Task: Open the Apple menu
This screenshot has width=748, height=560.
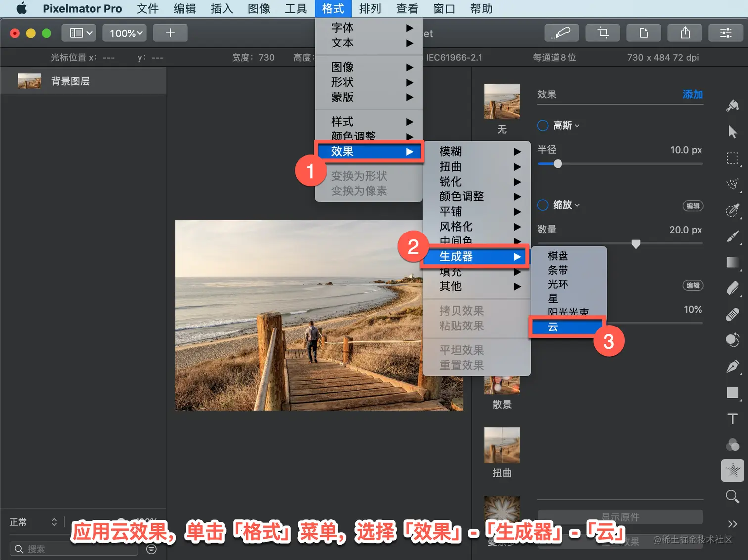Action: tap(22, 8)
